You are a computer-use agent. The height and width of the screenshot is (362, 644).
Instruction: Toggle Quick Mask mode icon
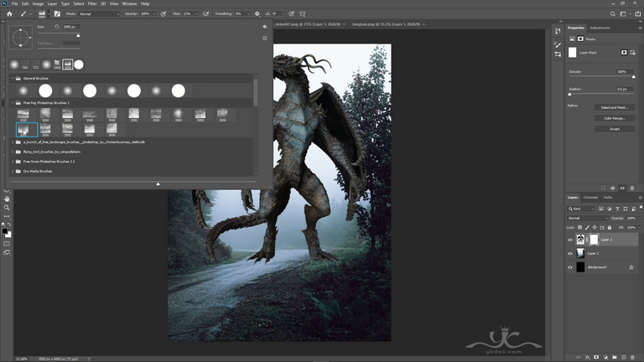click(7, 244)
